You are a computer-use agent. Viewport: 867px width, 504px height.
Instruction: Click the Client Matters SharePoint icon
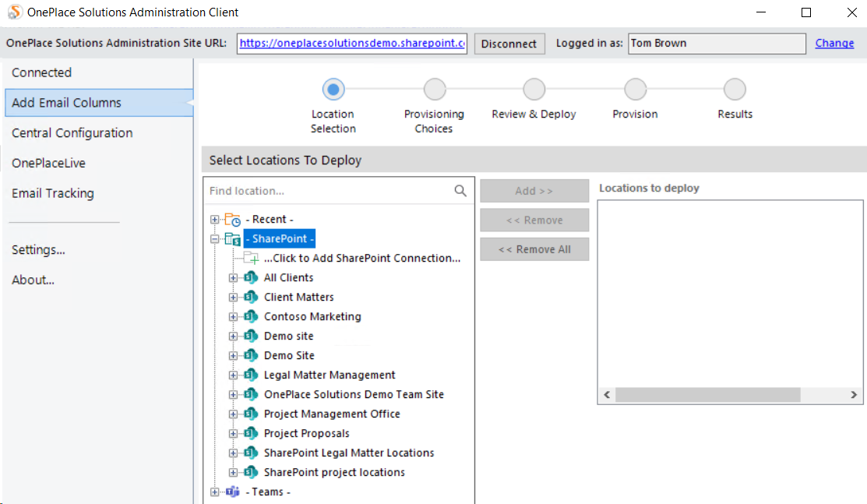pyautogui.click(x=251, y=297)
